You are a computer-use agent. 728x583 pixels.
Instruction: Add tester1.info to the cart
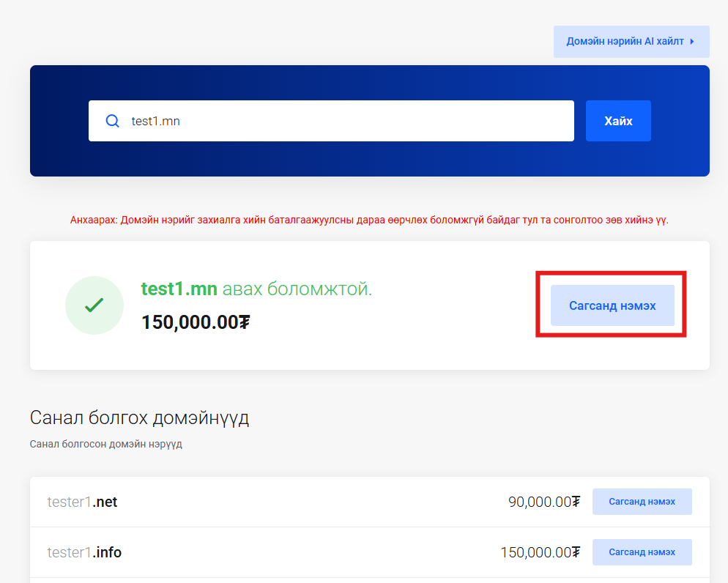[642, 552]
